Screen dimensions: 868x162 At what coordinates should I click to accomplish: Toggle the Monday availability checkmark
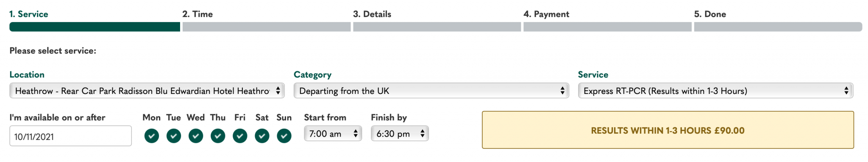click(152, 136)
